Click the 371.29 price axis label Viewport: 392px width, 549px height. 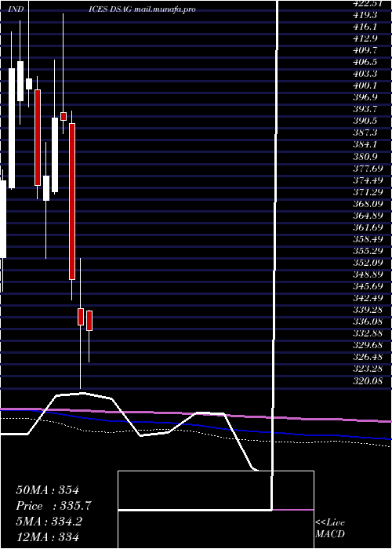(368, 191)
